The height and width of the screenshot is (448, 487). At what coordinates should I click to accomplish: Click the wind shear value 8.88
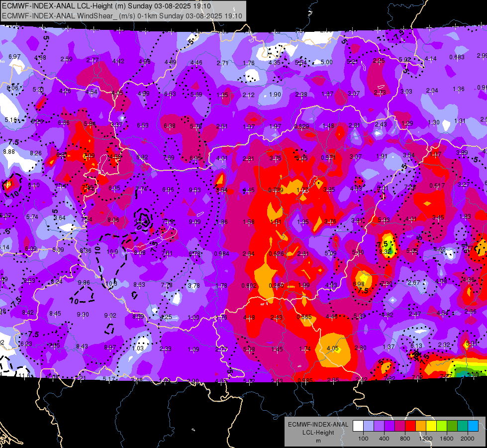click(9, 152)
